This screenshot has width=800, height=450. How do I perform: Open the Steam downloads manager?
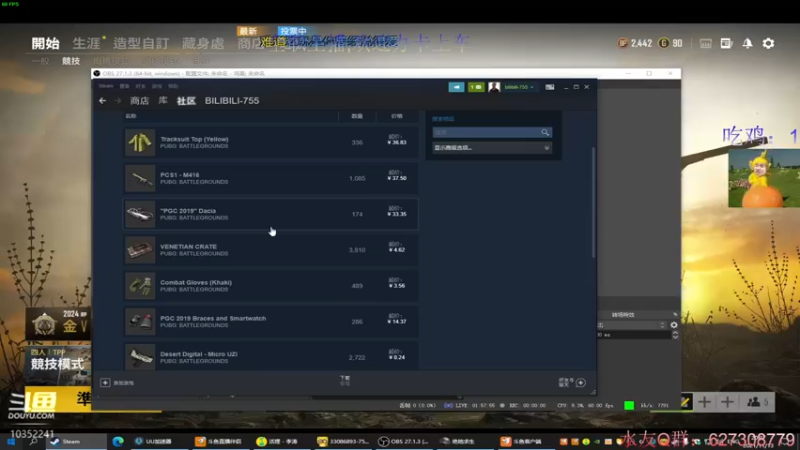click(345, 380)
